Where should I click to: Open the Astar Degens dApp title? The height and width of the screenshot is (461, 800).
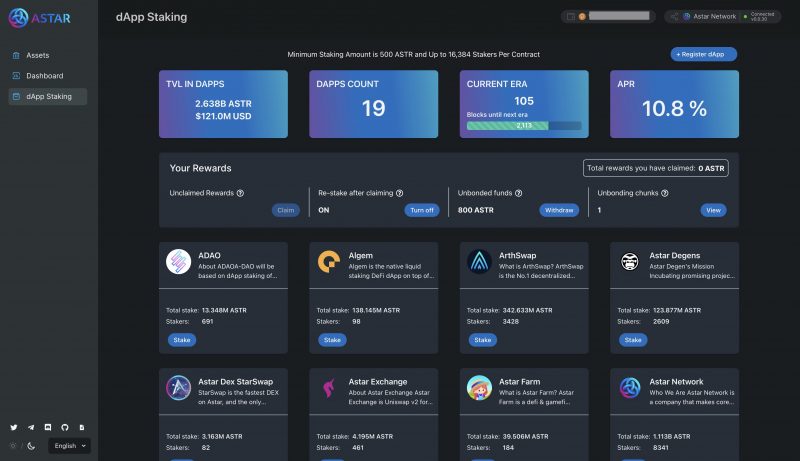pos(674,255)
